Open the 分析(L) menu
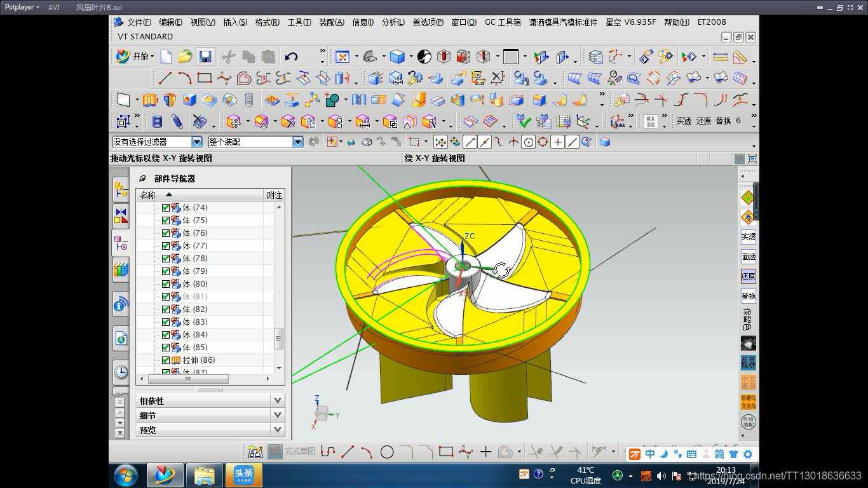This screenshot has width=868, height=488. click(x=393, y=22)
